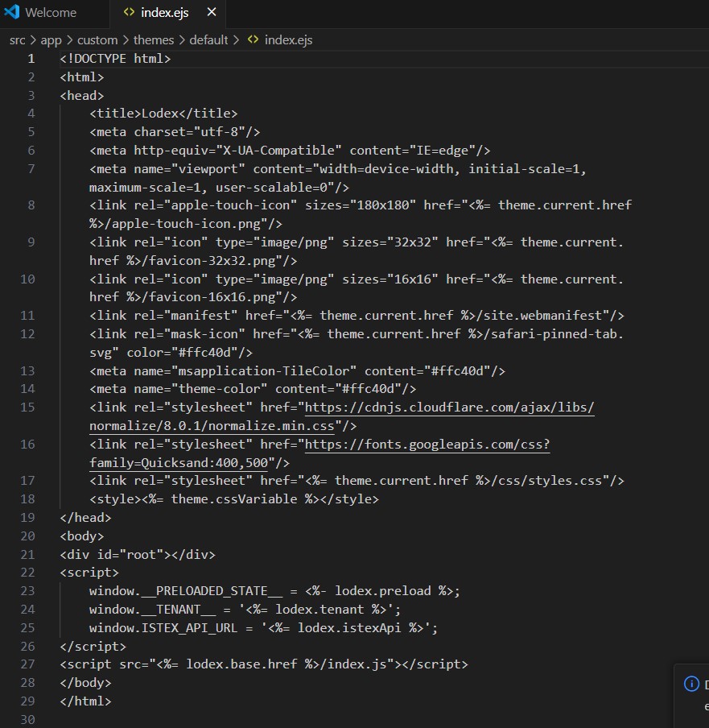Open 'themes' breadcrumb segment
Image resolution: width=709 pixels, height=728 pixels.
(154, 40)
